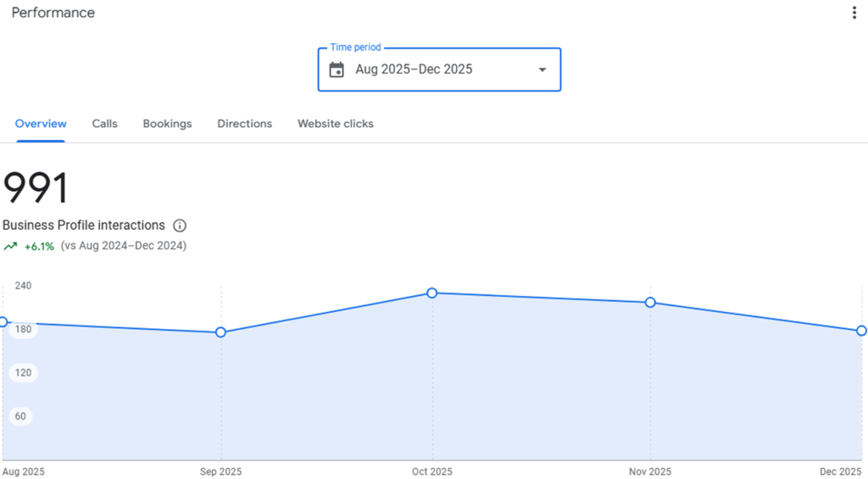Pick the Nov 2025 data point on line

pos(650,303)
